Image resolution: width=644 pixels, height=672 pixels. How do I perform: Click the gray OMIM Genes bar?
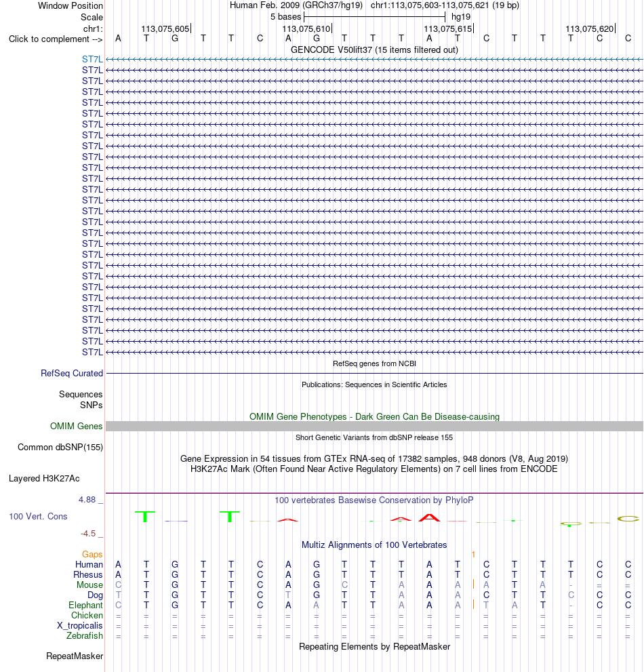pyautogui.click(x=374, y=426)
